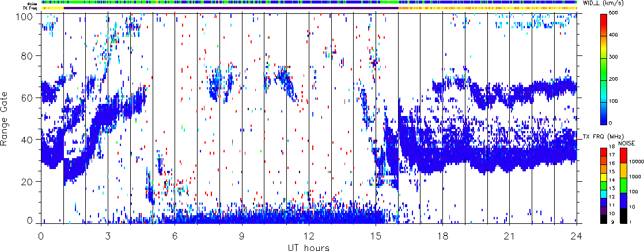
Task: Click the '15' tick on the UT hours axis
Action: (x=376, y=236)
